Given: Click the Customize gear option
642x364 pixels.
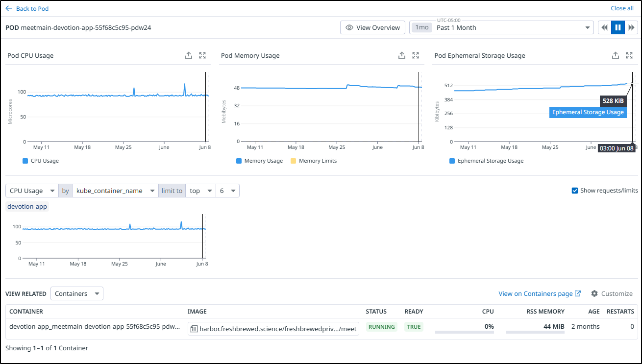Looking at the screenshot, I should click(612, 293).
